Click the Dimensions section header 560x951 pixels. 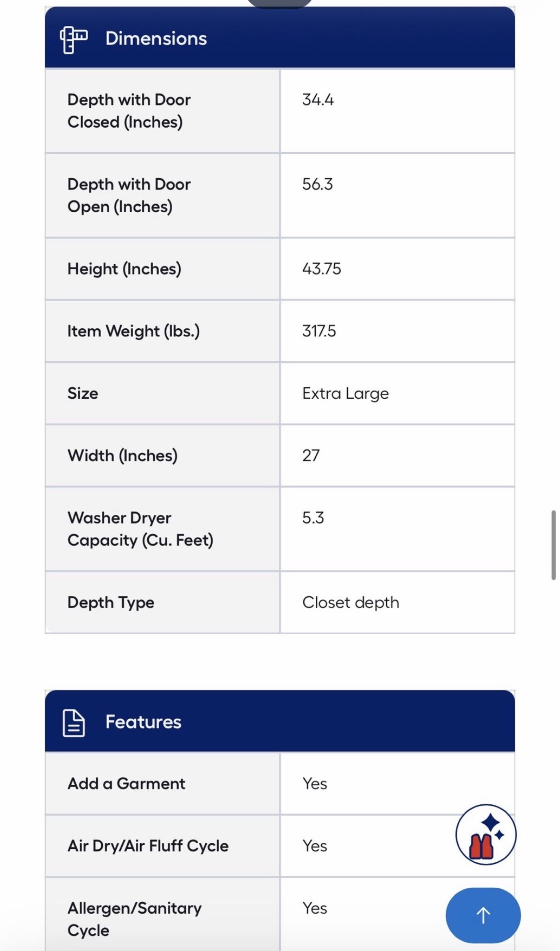pyautogui.click(x=156, y=39)
